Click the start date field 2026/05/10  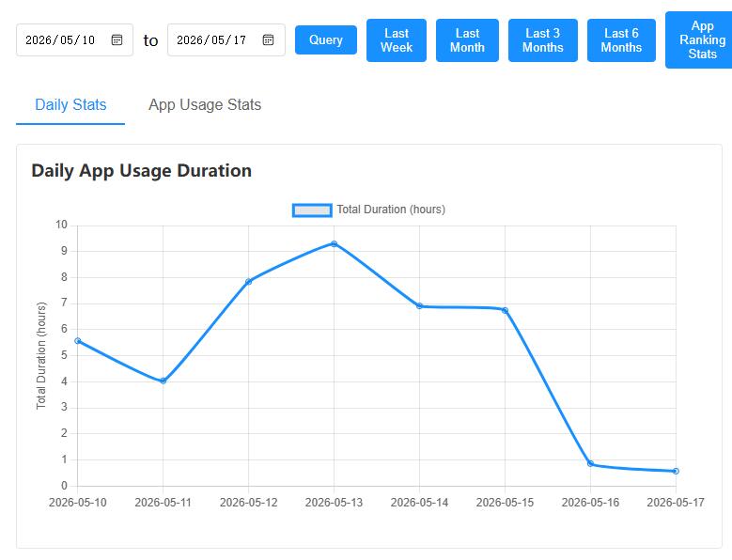tap(74, 40)
